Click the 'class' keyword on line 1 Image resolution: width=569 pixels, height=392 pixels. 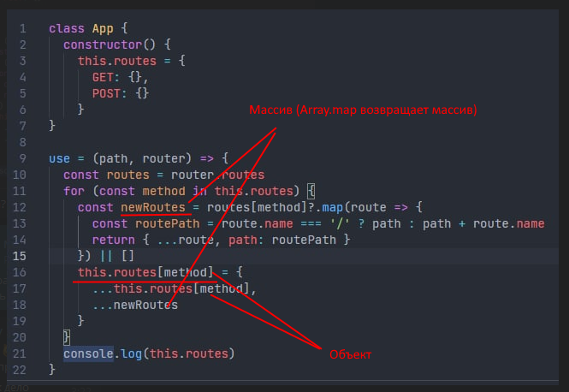67,28
